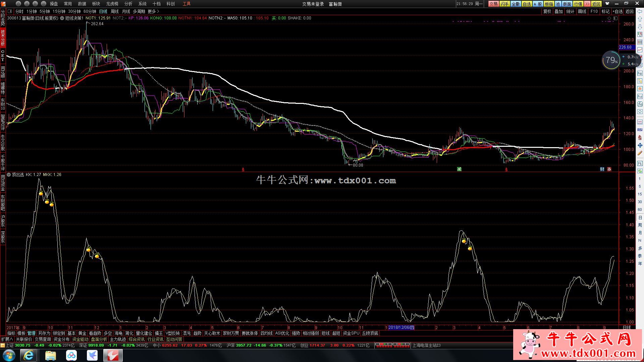
Task: Click the orange 自 icon in right toolbar
Action: 640,89
